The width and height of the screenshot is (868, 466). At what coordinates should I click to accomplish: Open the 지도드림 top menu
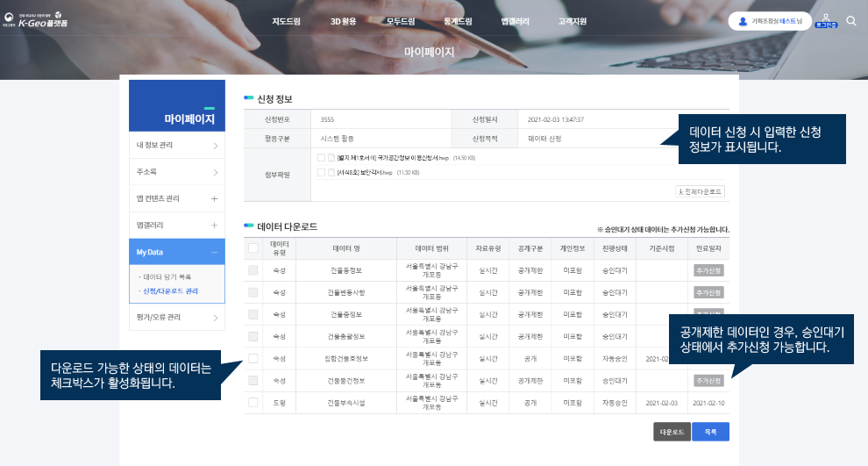tap(286, 21)
